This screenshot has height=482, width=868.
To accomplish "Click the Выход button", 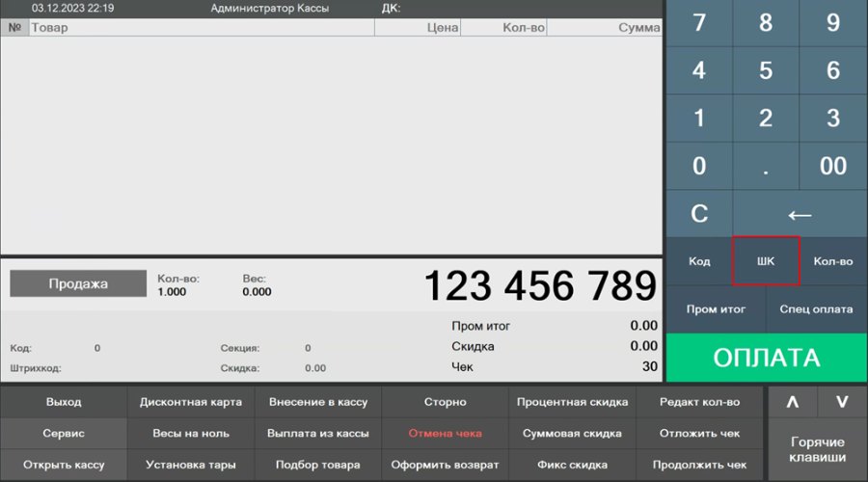I will (64, 402).
